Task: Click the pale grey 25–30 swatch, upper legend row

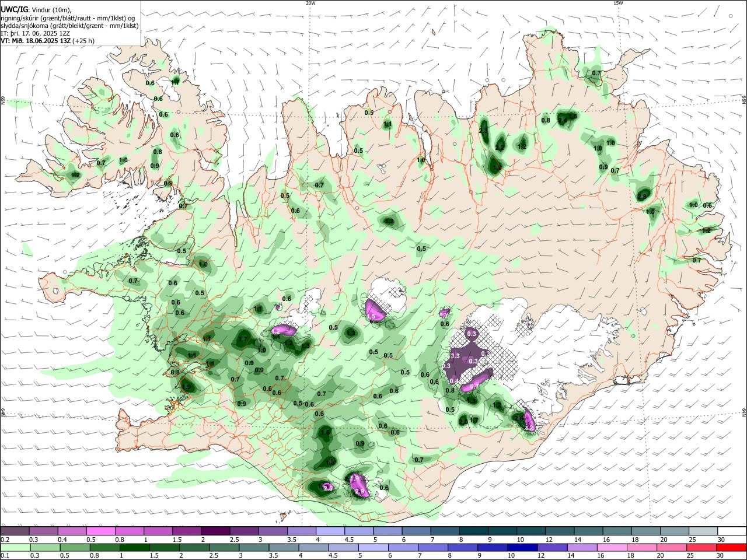Action: 703,531
